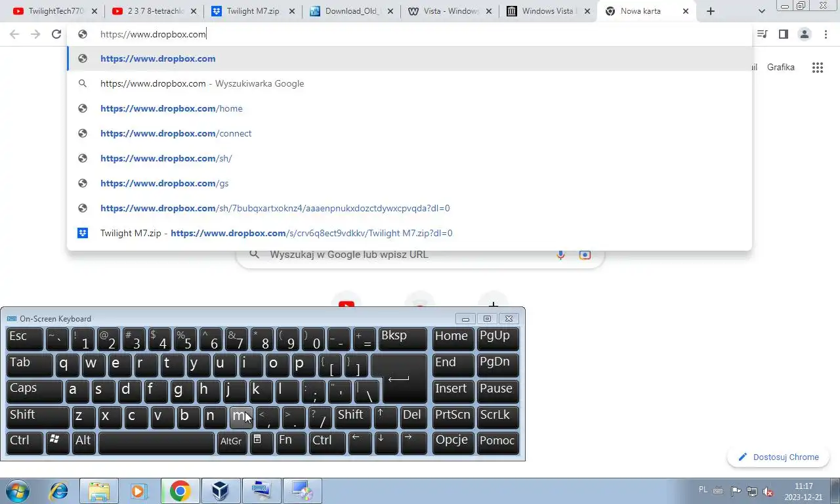The image size is (840, 504).
Task: Click the Windows logo key on keyboard
Action: 57,442
